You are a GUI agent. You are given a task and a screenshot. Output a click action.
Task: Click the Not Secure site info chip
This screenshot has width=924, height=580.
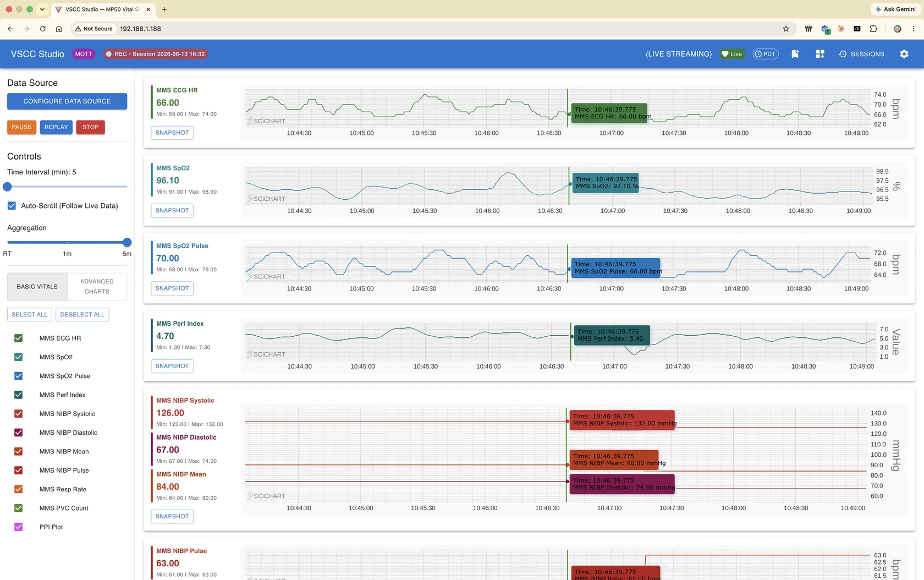[x=94, y=29]
